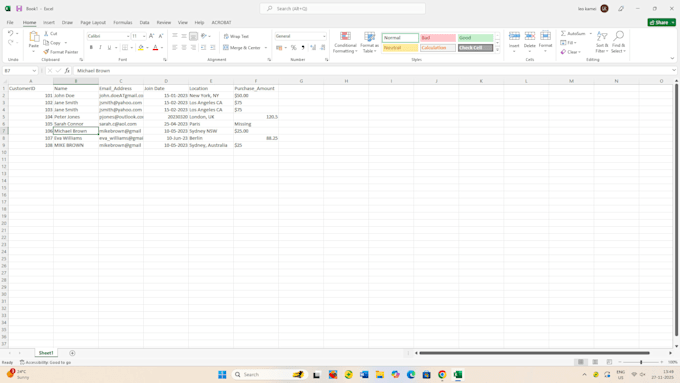The height and width of the screenshot is (383, 680).
Task: Switch to the Insert ribbon tab
Action: click(49, 23)
